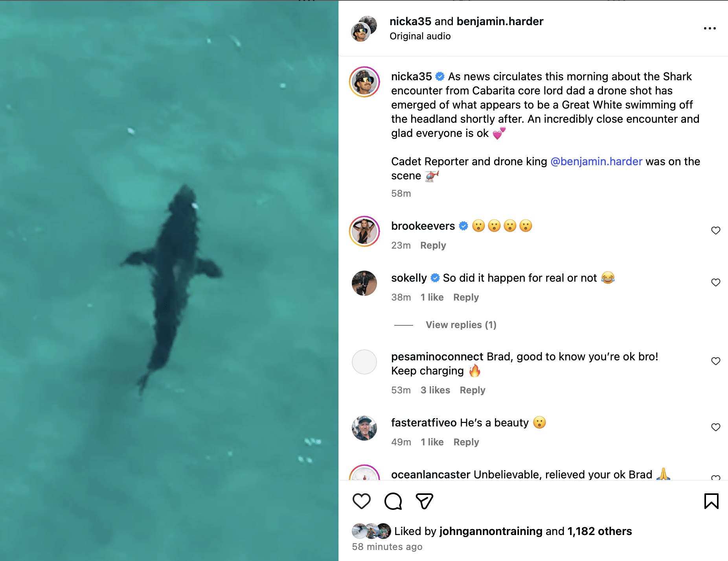This screenshot has height=561, width=728.
Task: Open the three-dot more options menu
Action: coord(710,28)
